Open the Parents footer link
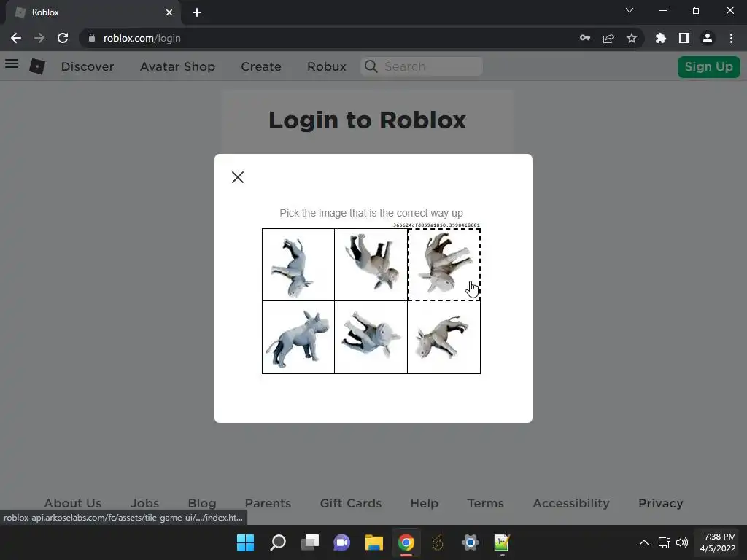 (268, 503)
